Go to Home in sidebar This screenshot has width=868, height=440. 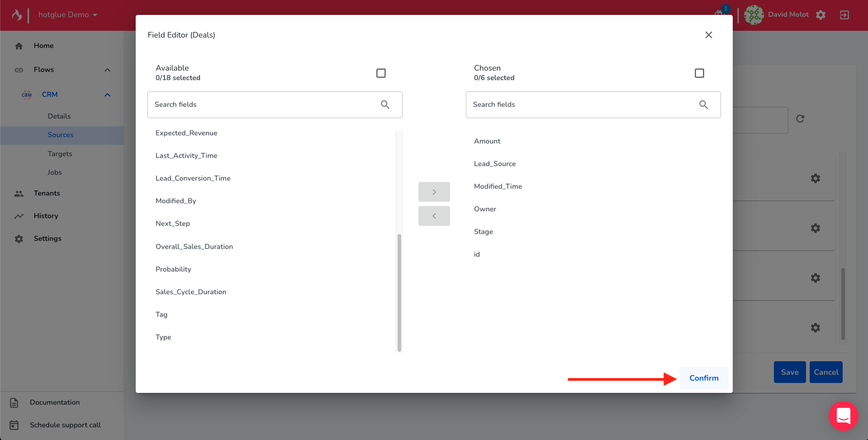click(43, 46)
